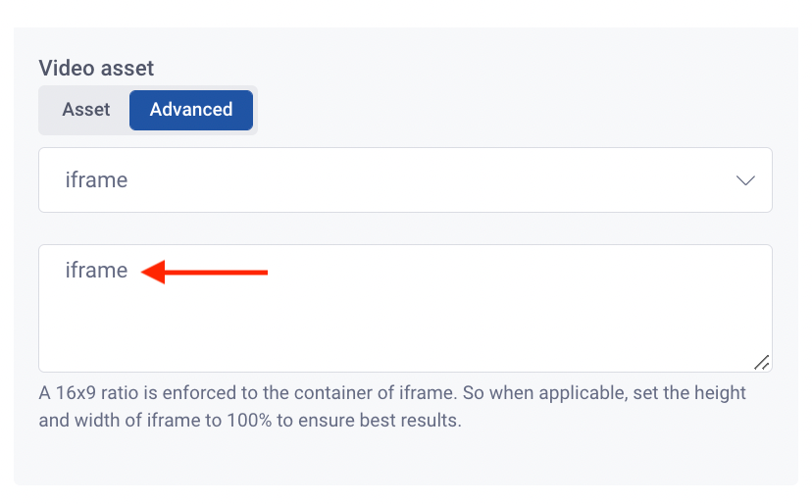
Task: Place cursor after iframe text in textarea
Action: pyautogui.click(x=128, y=271)
